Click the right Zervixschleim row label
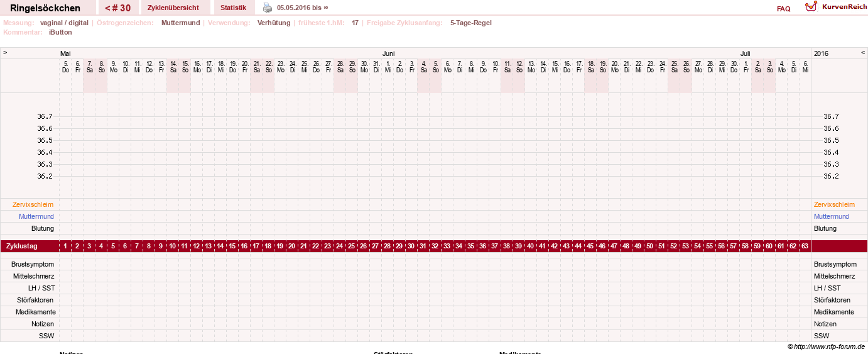The image size is (868, 354). [x=834, y=204]
